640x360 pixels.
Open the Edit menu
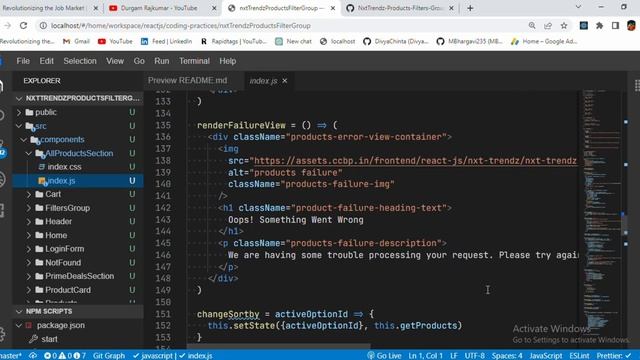coord(47,61)
